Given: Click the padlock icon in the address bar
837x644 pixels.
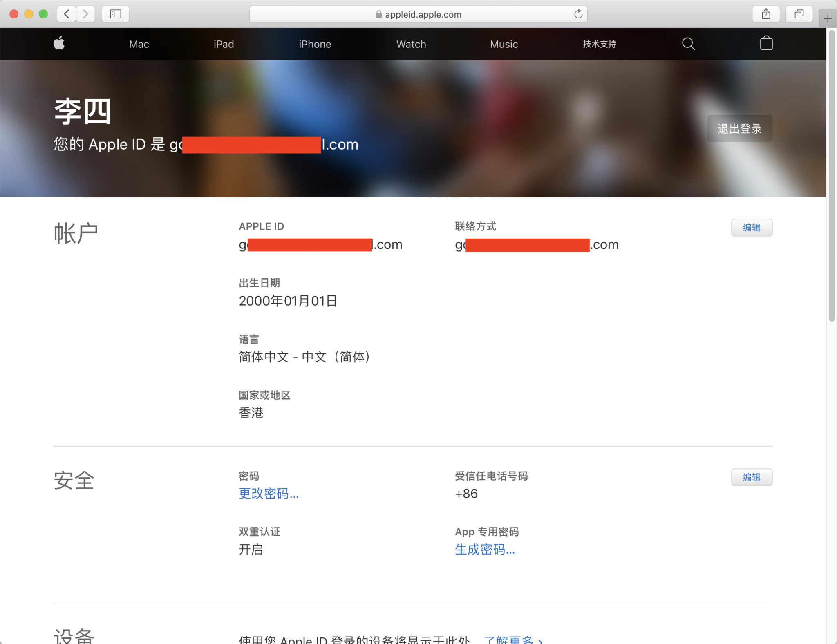Looking at the screenshot, I should 378,14.
